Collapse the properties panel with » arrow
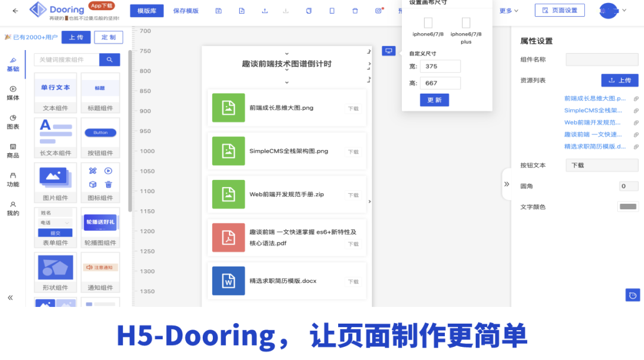644x360 pixels. (x=506, y=184)
